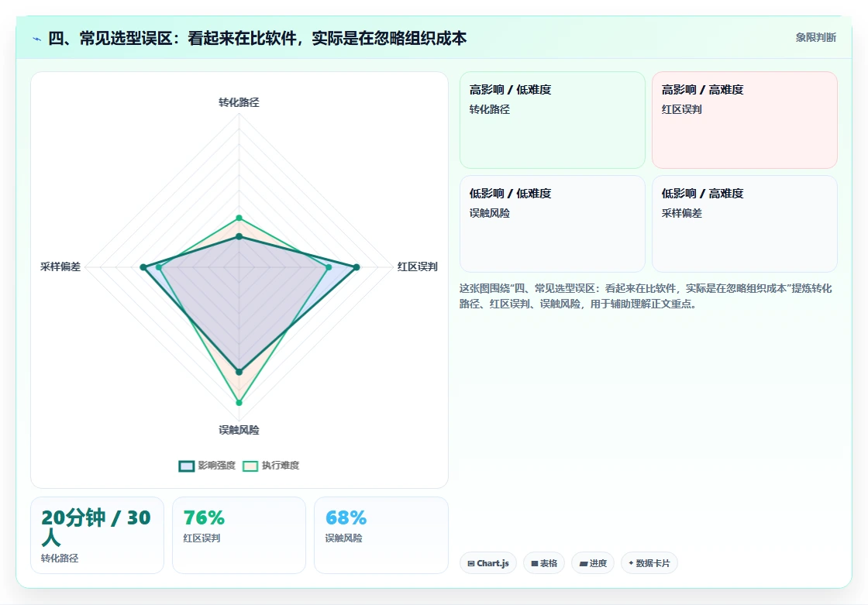Click the 采样偏差 radar axis label
This screenshot has width=868, height=605.
coord(60,266)
